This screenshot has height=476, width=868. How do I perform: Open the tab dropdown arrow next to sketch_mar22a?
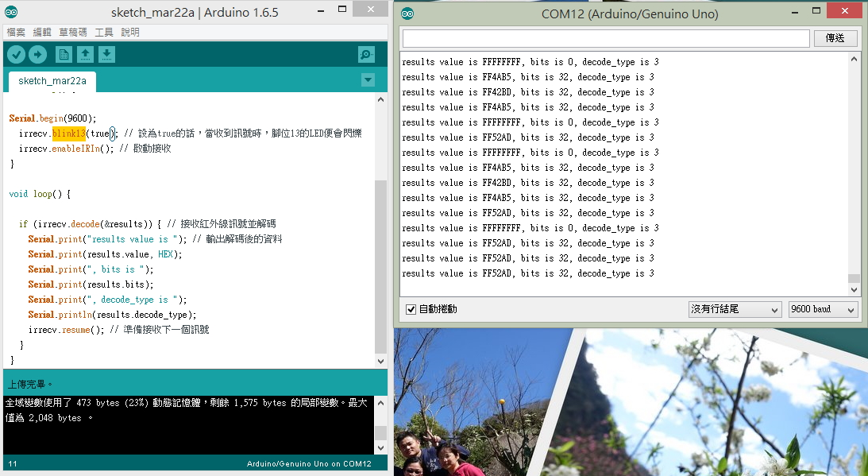368,80
